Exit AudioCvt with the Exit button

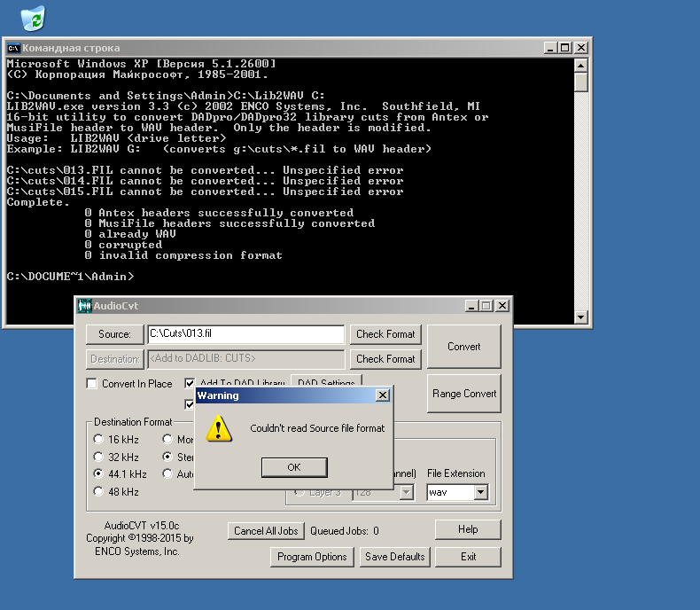[x=468, y=557]
